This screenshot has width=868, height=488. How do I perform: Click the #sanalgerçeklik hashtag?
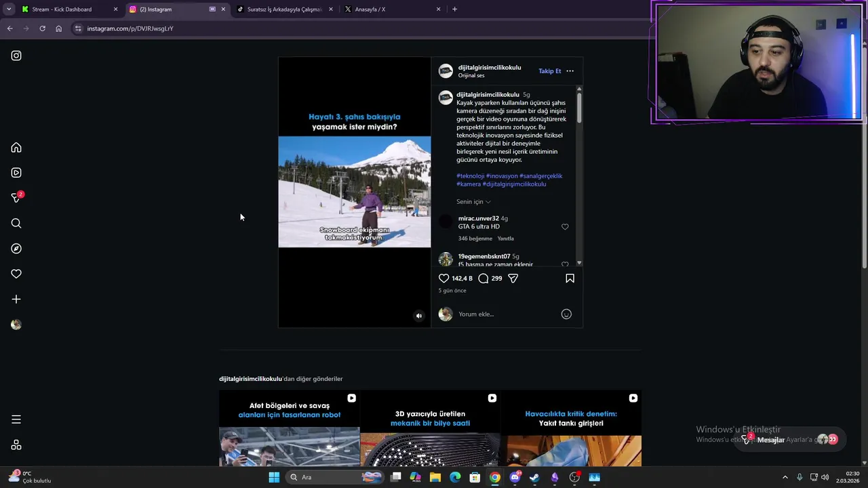click(541, 176)
